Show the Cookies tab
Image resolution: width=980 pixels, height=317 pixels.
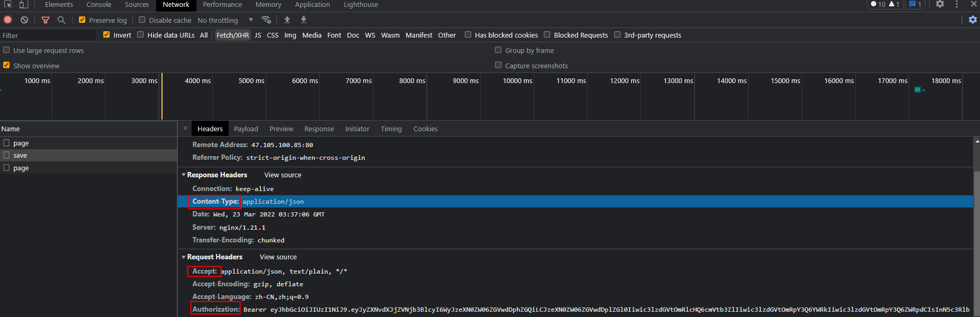click(426, 129)
